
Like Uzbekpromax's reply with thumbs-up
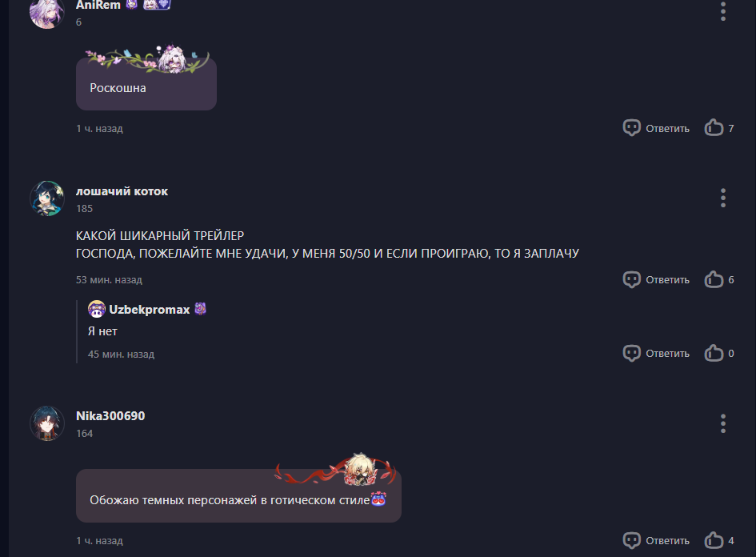[714, 353]
